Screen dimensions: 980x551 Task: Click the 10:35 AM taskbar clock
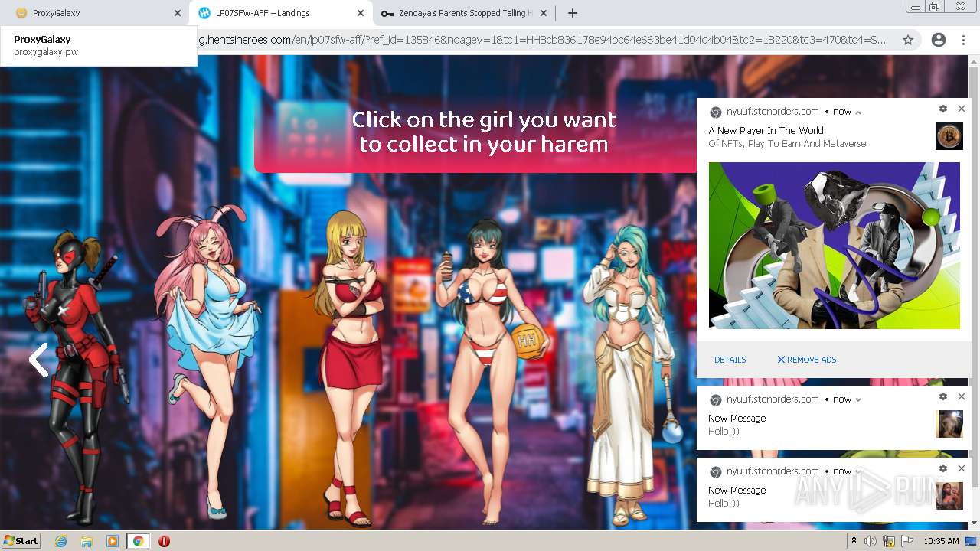pos(941,541)
